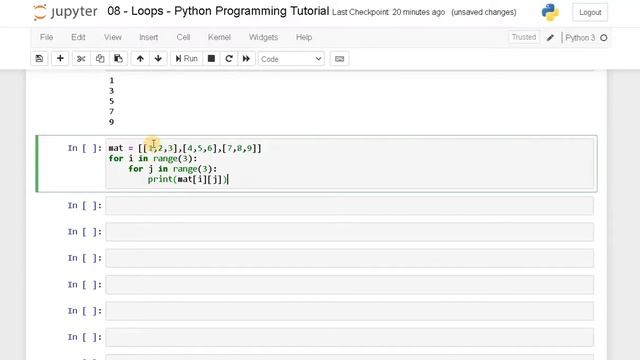Open the View menu
This screenshot has width=640, height=360.
point(113,37)
